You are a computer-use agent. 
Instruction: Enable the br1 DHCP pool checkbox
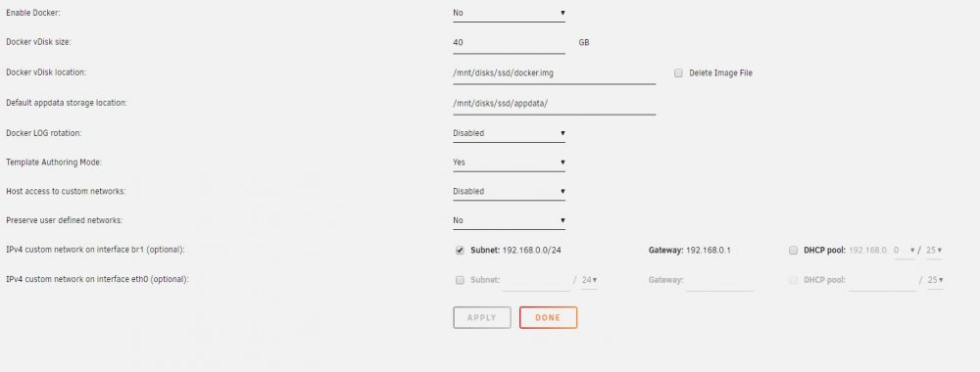(793, 251)
